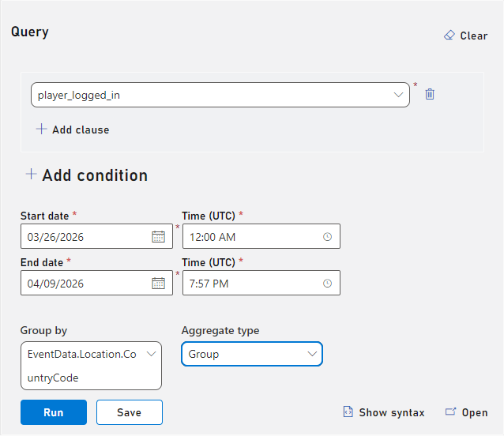Image resolution: width=504 pixels, height=436 pixels.
Task: Click the Aggregate type label
Action: [x=220, y=331]
